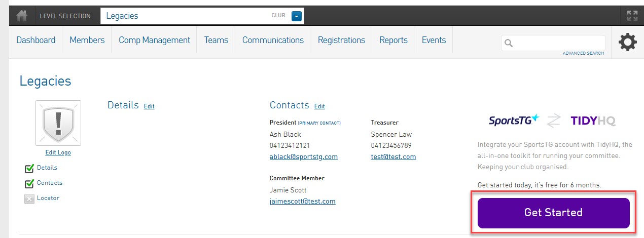
Task: Open the Legacies level selection dropdown arrow
Action: (297, 16)
